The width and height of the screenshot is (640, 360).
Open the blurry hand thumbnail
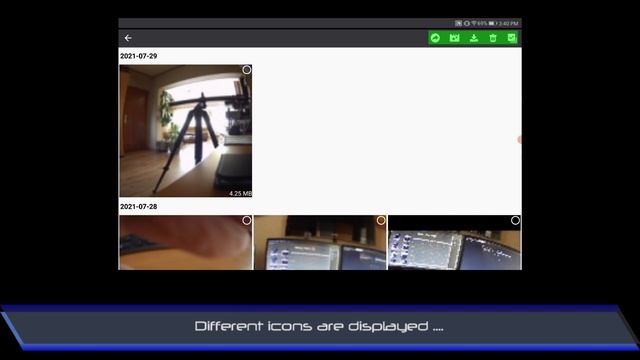click(x=185, y=242)
